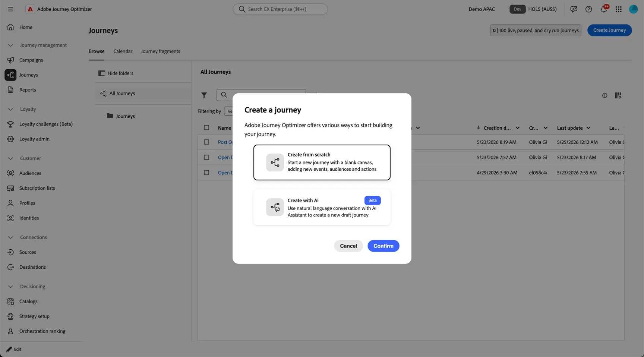Open the AI assistant chat icon

pos(574,9)
